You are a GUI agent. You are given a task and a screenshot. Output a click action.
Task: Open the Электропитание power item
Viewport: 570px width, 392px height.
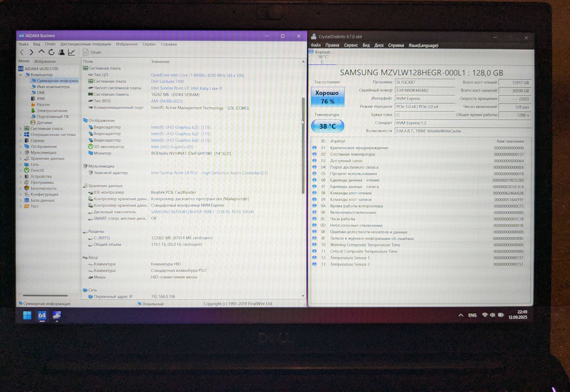[52, 110]
